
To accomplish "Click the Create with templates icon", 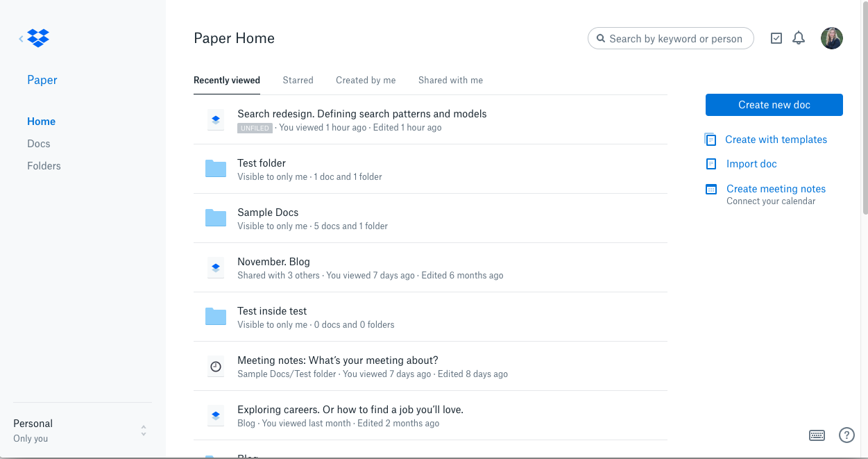I will click(710, 140).
